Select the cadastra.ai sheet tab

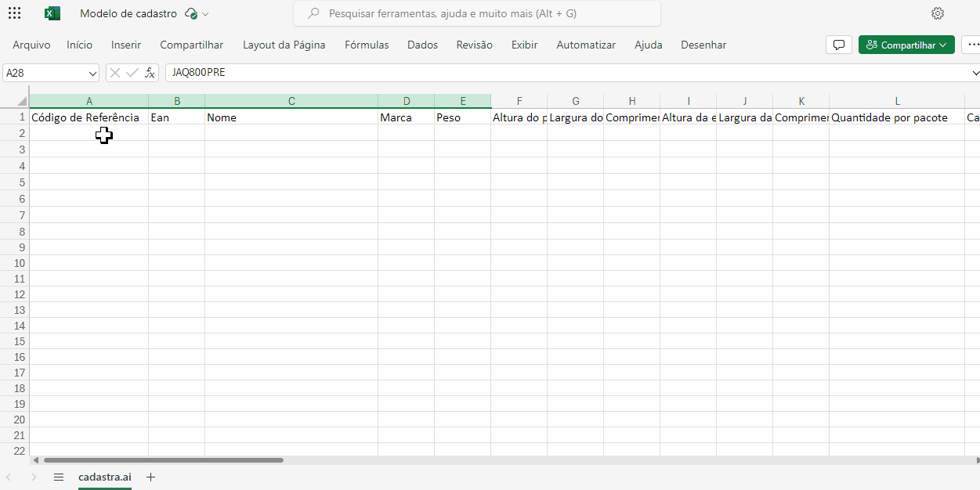(105, 477)
